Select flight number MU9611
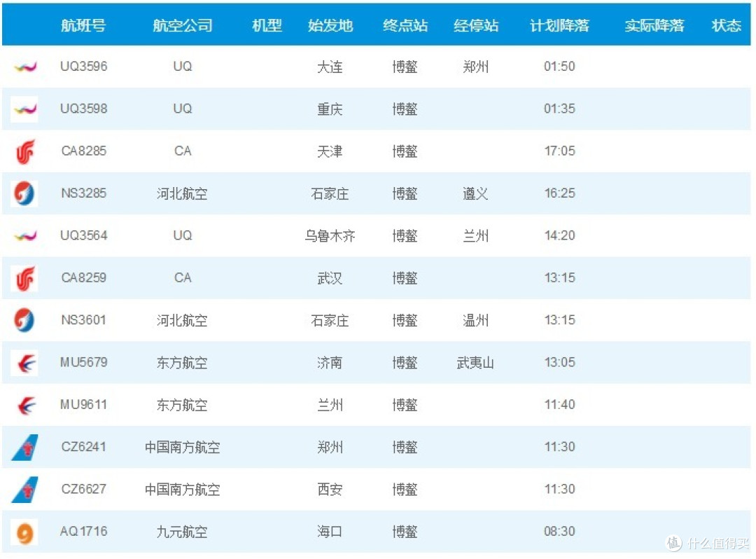Screen dimensions: 756x559 coord(83,405)
